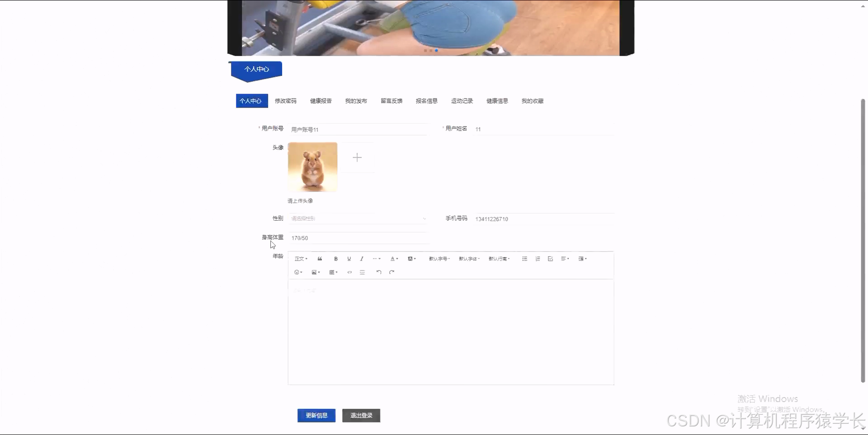868x435 pixels.
Task: Toggle underline formatting
Action: (x=349, y=259)
